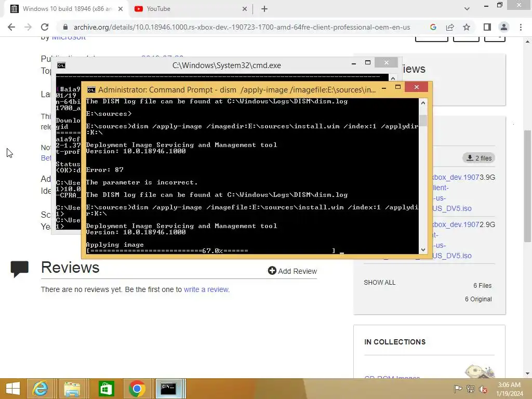Click the network tray icon
This screenshot has width=532, height=399.
point(471,389)
